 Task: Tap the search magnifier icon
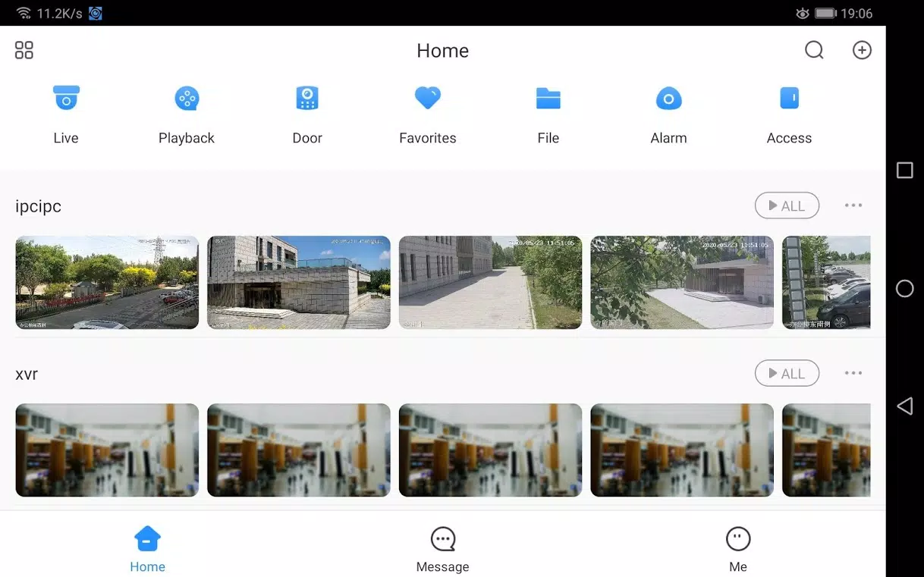(814, 50)
